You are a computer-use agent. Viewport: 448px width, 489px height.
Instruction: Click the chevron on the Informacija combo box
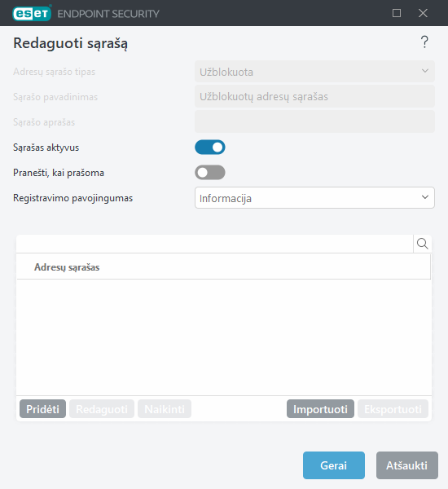point(424,197)
